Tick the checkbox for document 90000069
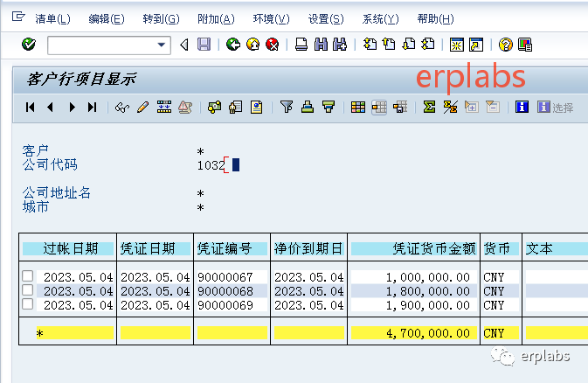588x383 pixels. [28, 303]
